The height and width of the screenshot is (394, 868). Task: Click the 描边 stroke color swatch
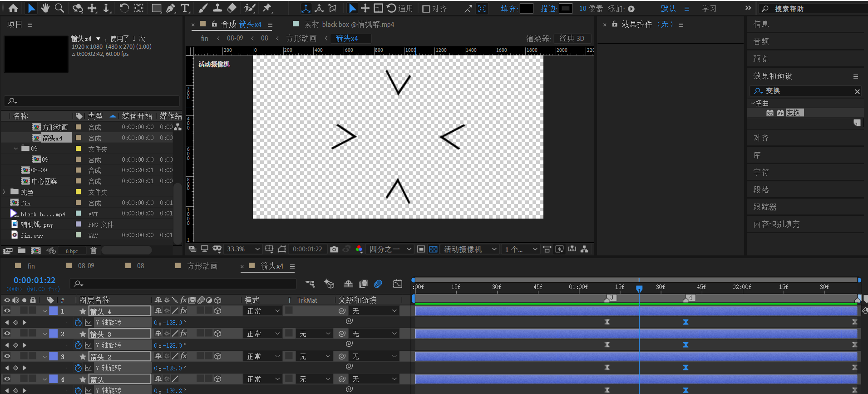click(566, 8)
